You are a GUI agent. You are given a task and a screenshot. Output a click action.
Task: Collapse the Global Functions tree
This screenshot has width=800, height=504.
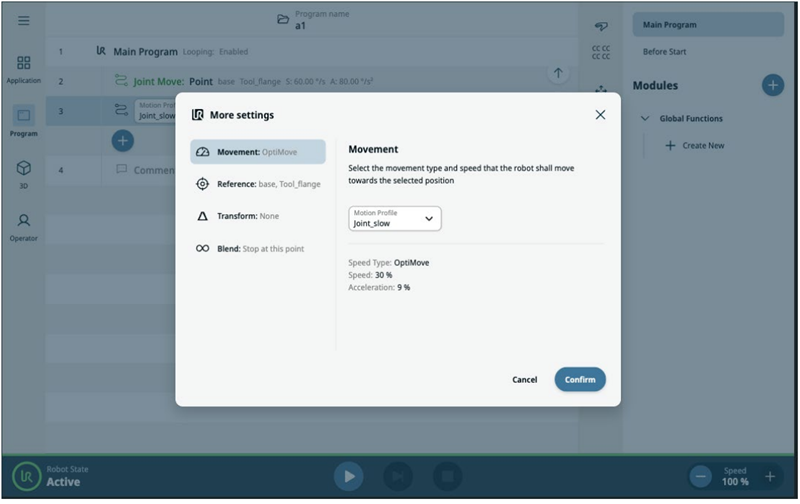[645, 119]
